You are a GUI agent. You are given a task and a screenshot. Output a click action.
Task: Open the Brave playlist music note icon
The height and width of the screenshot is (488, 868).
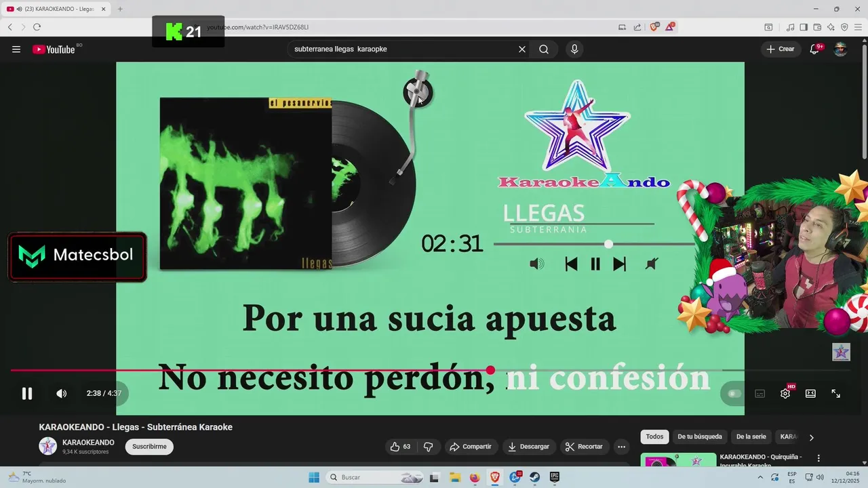click(790, 27)
